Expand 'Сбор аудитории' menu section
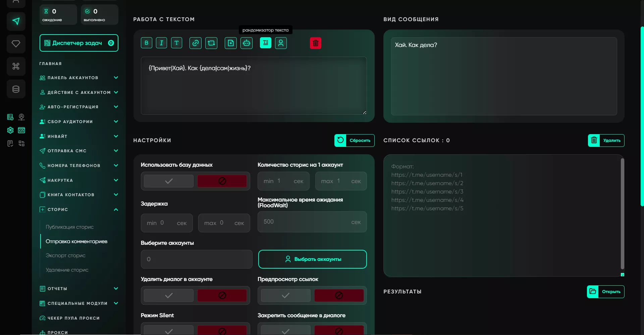 click(x=79, y=122)
